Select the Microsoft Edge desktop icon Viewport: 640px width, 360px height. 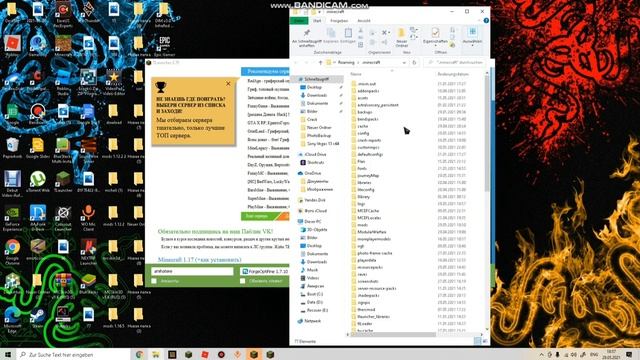(x=12, y=319)
